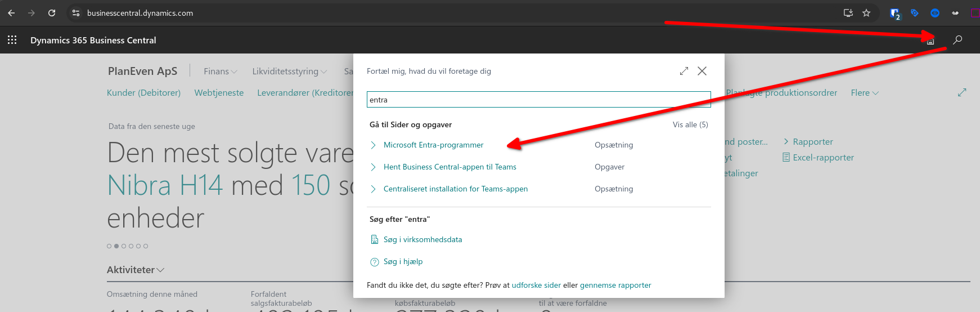The height and width of the screenshot is (312, 980).
Task: Click the PlanEven ApS company name
Action: [142, 71]
